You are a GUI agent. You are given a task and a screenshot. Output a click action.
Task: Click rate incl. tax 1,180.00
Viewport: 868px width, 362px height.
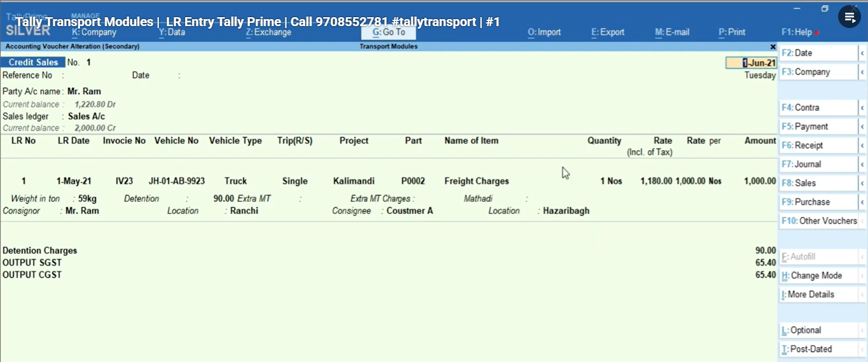click(656, 181)
